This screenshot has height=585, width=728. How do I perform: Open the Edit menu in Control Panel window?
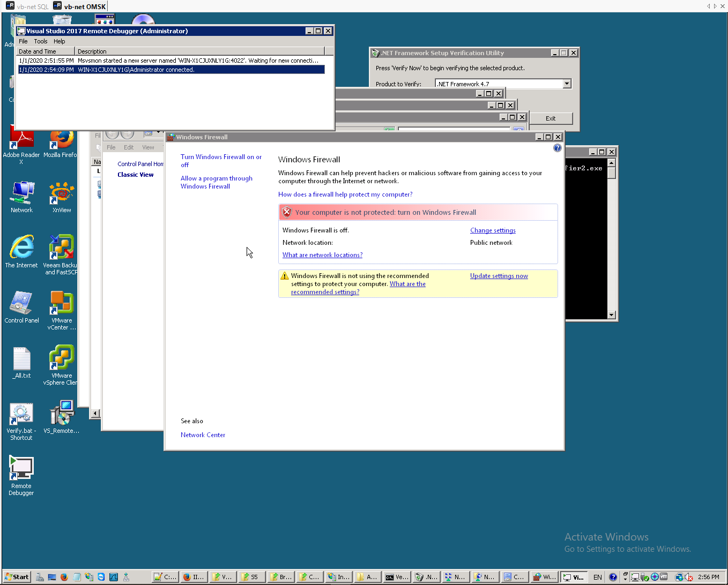coord(129,147)
